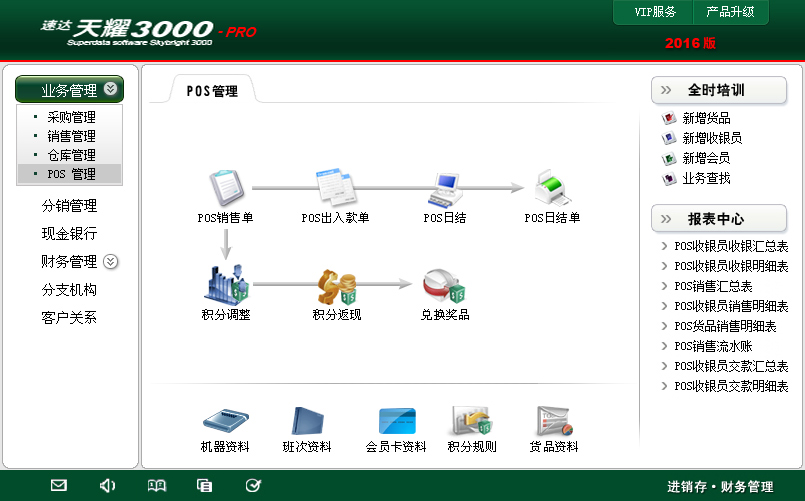Open the 分销管理 module
Viewport: 805px width, 501px height.
[x=69, y=206]
